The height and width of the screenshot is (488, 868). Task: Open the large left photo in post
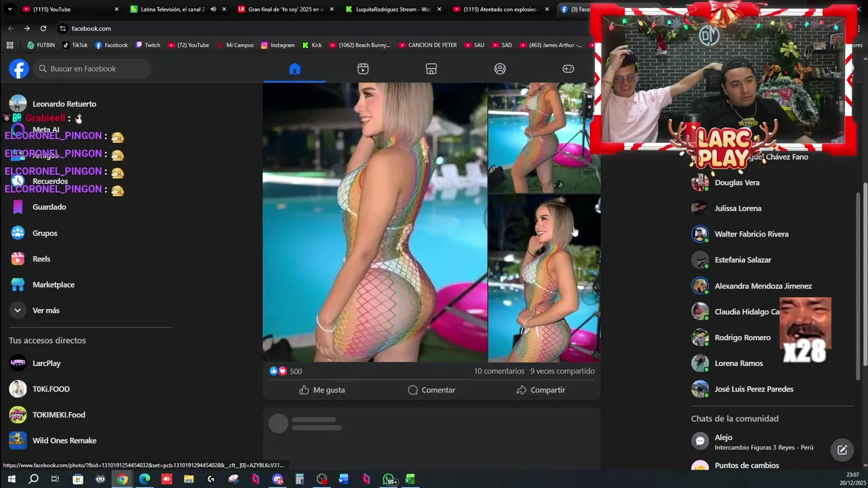click(x=374, y=222)
